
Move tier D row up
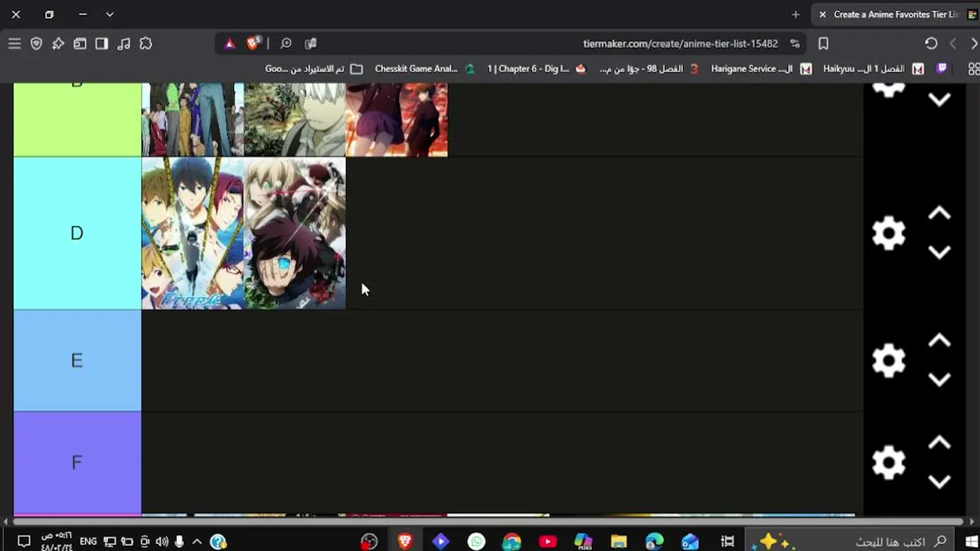pos(939,214)
